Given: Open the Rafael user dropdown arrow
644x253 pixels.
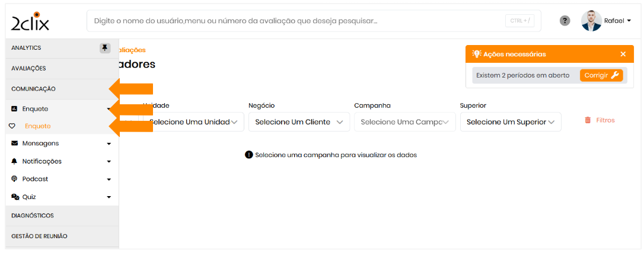Looking at the screenshot, I should click(629, 21).
